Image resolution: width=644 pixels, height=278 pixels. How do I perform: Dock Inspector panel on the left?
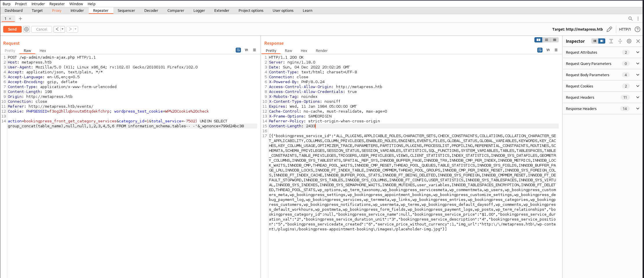coord(595,41)
